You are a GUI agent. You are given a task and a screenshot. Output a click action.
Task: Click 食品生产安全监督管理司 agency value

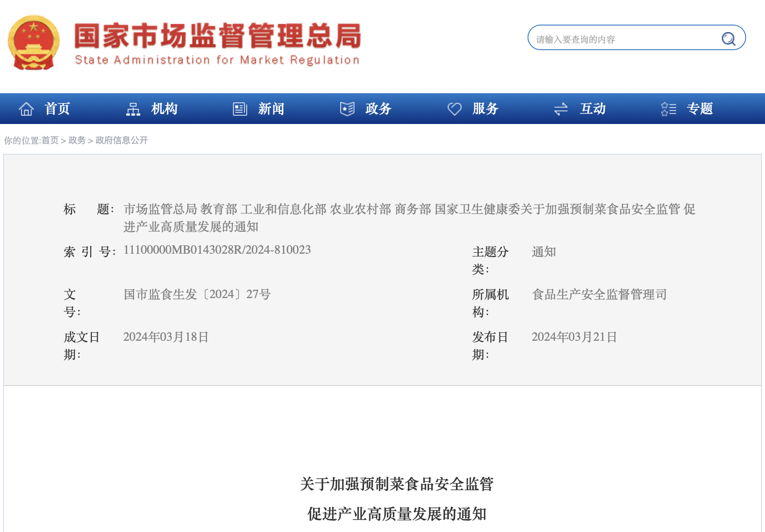tap(599, 294)
